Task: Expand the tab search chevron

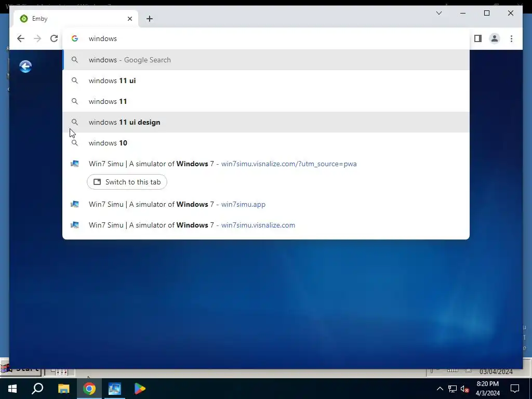Action: (438, 13)
